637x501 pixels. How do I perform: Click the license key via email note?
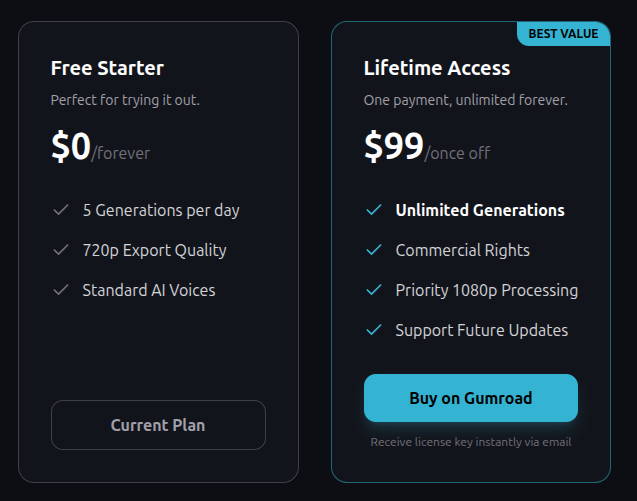click(470, 441)
